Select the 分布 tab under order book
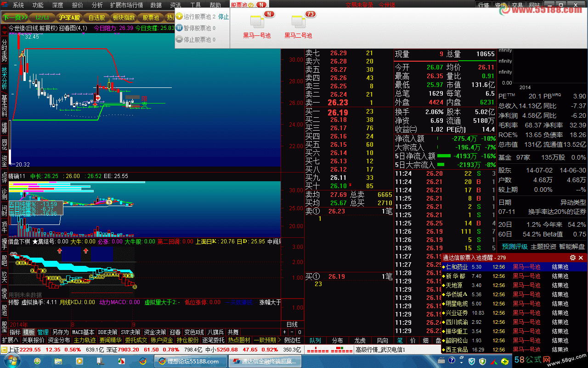Image resolution: width=588 pixels, height=368 pixels. point(338,340)
